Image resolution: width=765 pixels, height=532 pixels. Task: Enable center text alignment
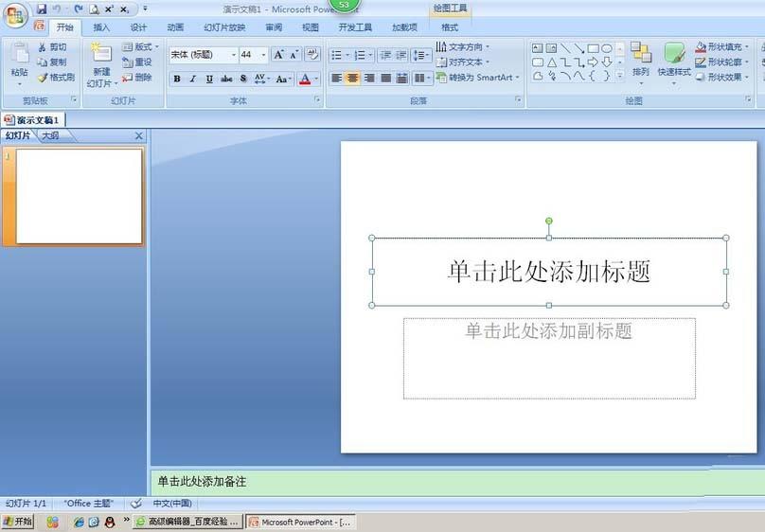click(x=352, y=79)
